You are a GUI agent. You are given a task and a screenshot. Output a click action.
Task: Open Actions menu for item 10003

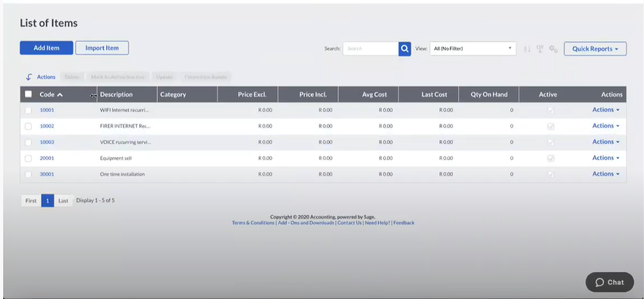(x=605, y=142)
